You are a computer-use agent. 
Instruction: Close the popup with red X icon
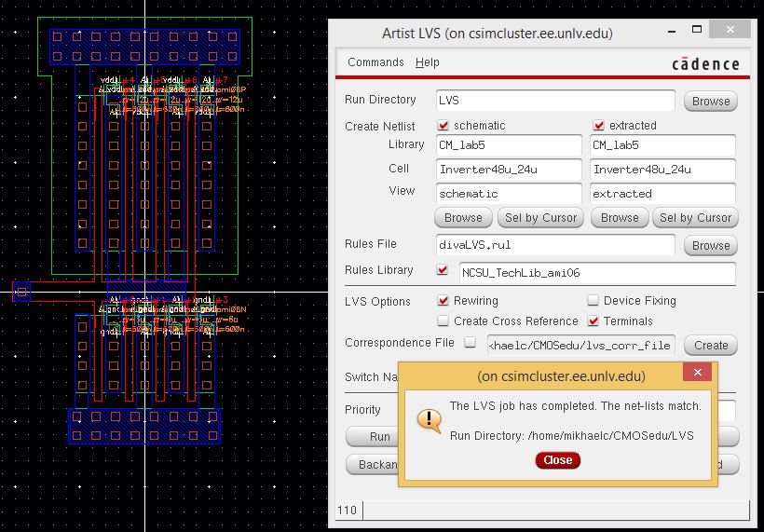696,374
